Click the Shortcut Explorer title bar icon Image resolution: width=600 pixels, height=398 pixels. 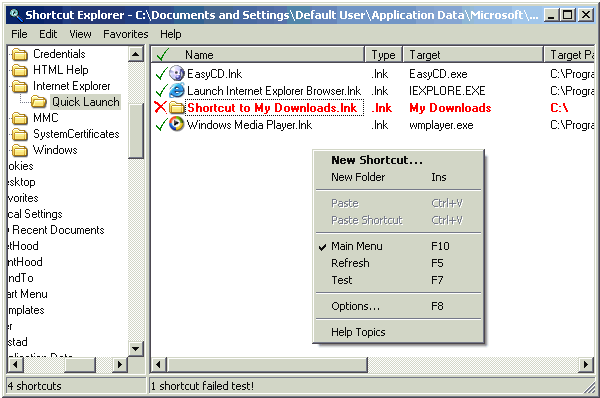(16, 15)
